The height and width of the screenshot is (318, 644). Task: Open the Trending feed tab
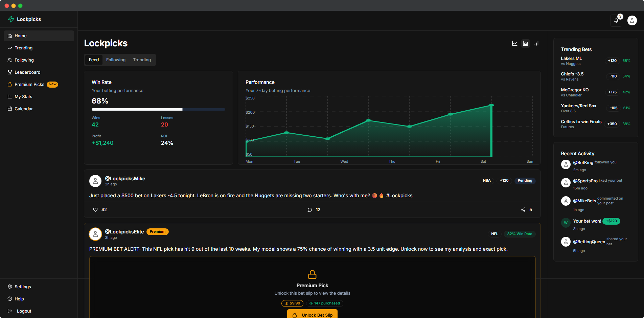[x=142, y=60]
